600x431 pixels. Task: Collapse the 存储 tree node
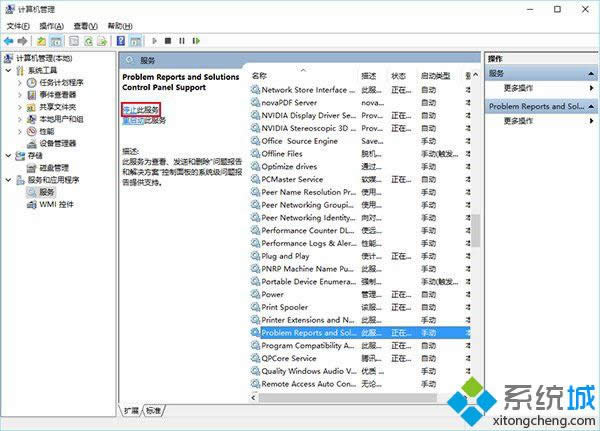(9, 155)
